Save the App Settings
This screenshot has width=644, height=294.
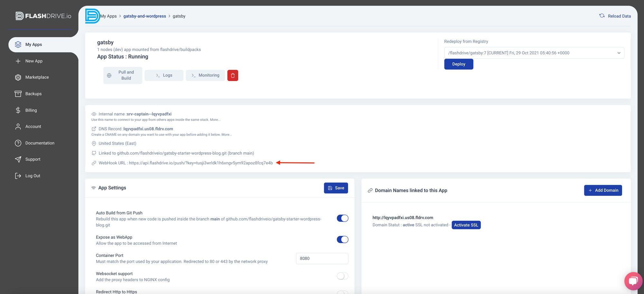pyautogui.click(x=336, y=188)
